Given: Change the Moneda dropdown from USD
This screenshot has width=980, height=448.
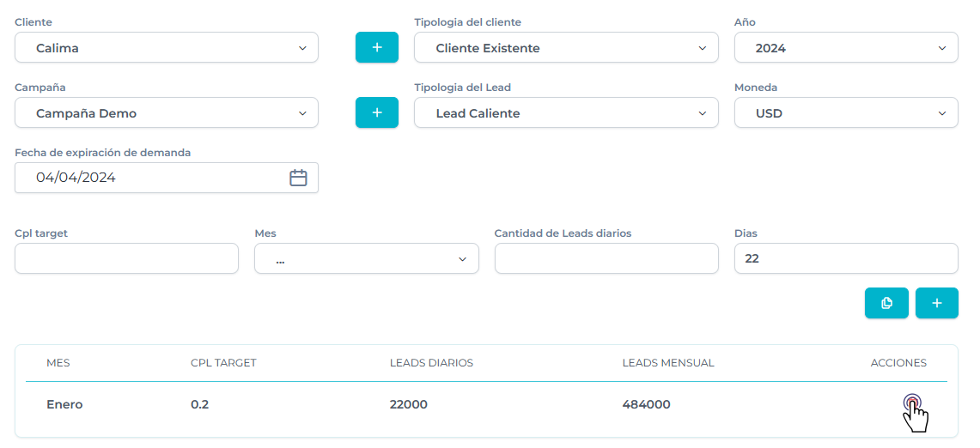Looking at the screenshot, I should click(x=846, y=113).
